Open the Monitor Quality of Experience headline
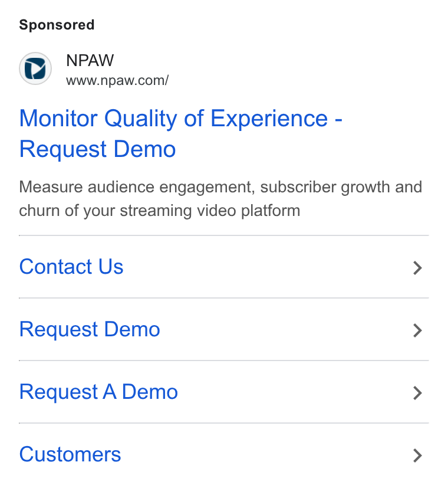Image resolution: width=448 pixels, height=485 pixels. pyautogui.click(x=181, y=133)
